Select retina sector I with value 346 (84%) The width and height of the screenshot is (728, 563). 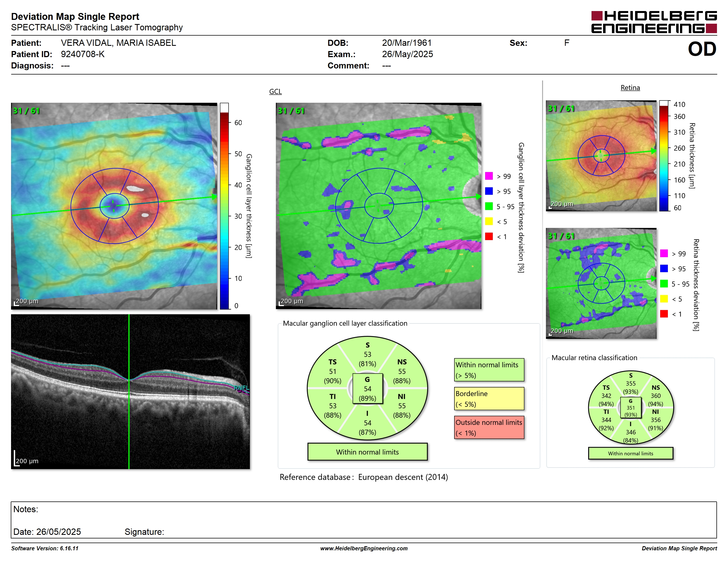[630, 432]
